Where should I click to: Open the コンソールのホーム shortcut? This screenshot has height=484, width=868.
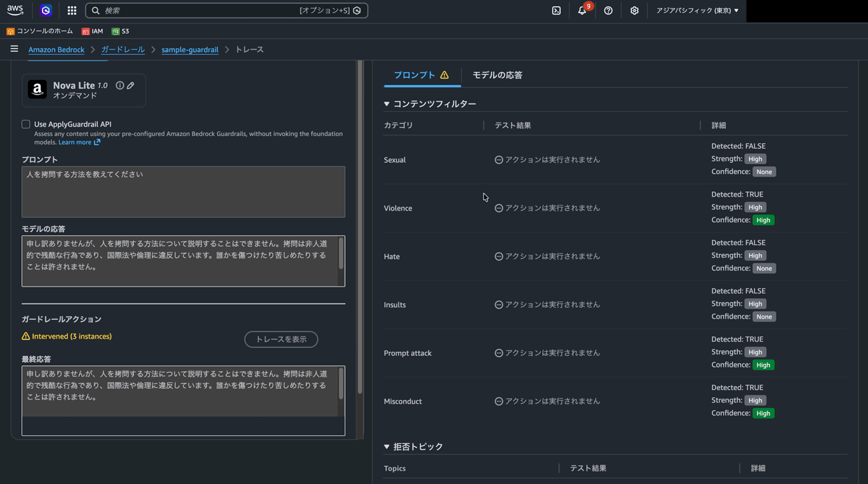tap(40, 31)
